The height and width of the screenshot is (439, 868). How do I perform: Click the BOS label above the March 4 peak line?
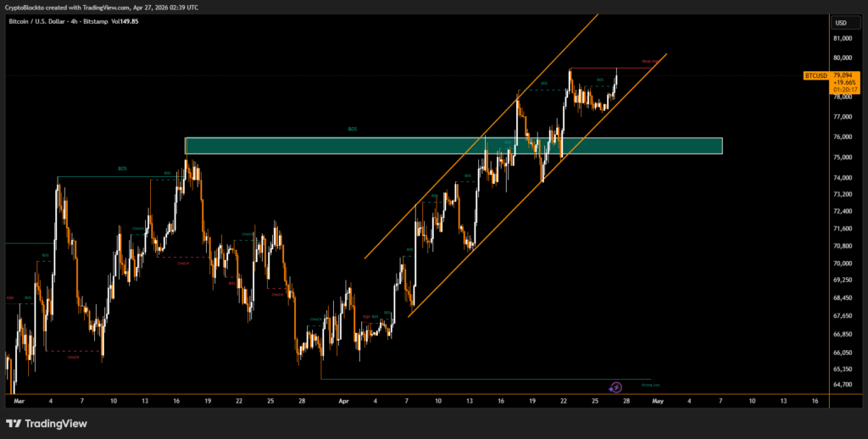pyautogui.click(x=122, y=169)
